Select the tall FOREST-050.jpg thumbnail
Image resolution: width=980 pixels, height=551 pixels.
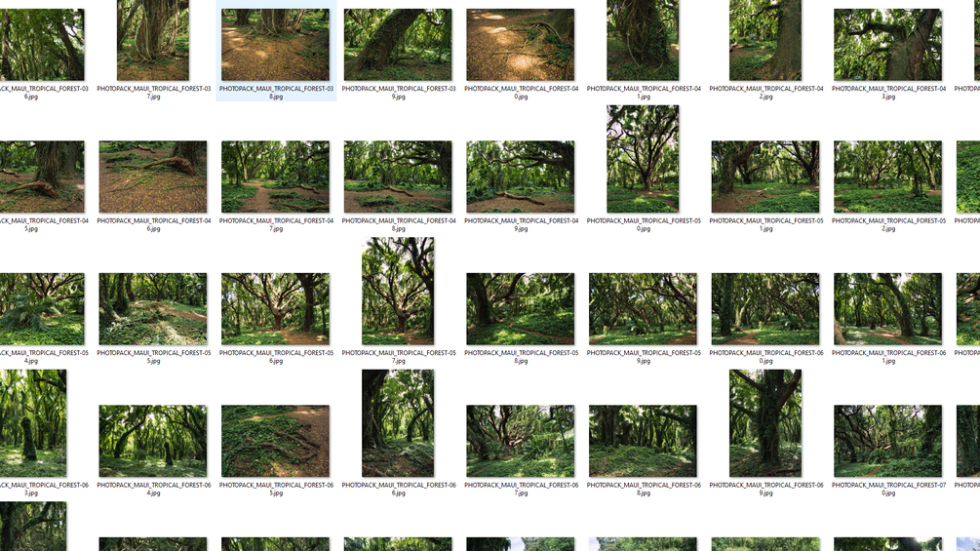pos(643,159)
